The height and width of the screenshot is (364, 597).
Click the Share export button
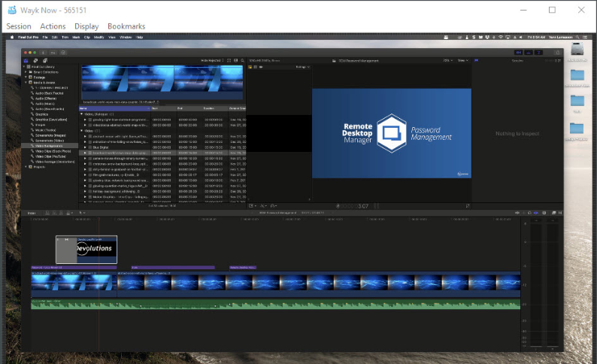[558, 53]
